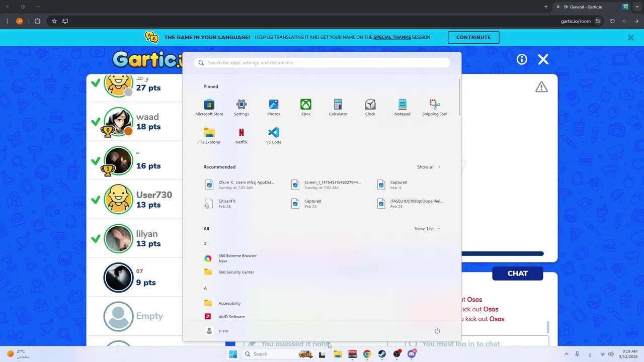Click the Gartic.io CONTRIBUTE button
644x362 pixels.
(x=473, y=37)
